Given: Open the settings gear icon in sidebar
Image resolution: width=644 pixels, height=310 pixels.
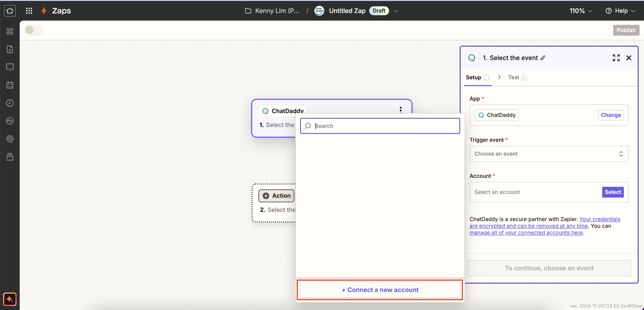Looking at the screenshot, I should (10, 139).
